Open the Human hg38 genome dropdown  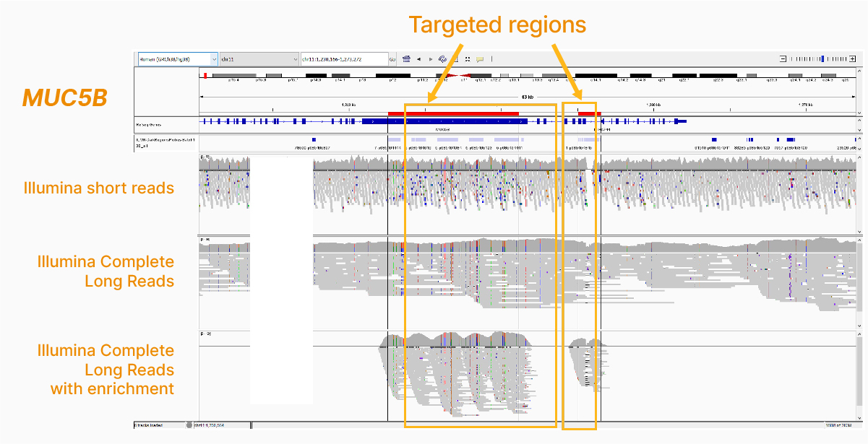point(178,59)
